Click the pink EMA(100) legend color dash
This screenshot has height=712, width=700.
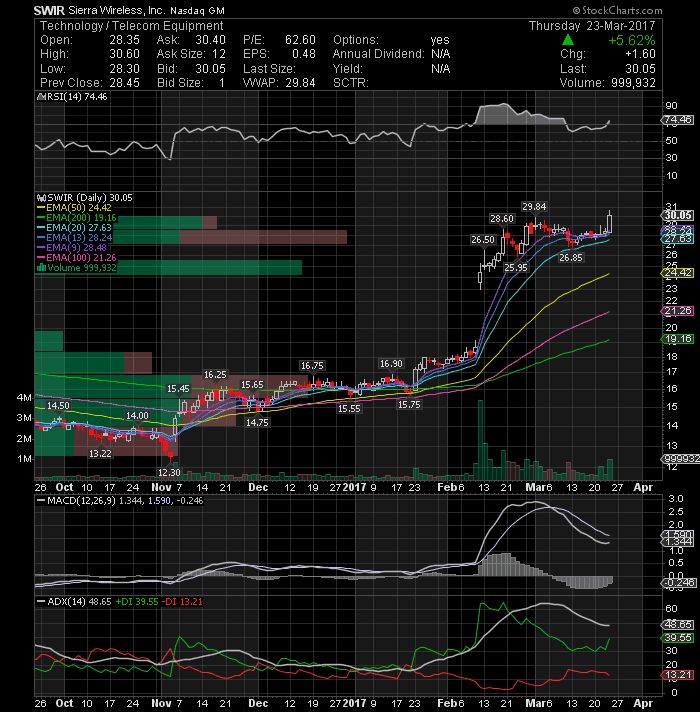pyautogui.click(x=41, y=258)
